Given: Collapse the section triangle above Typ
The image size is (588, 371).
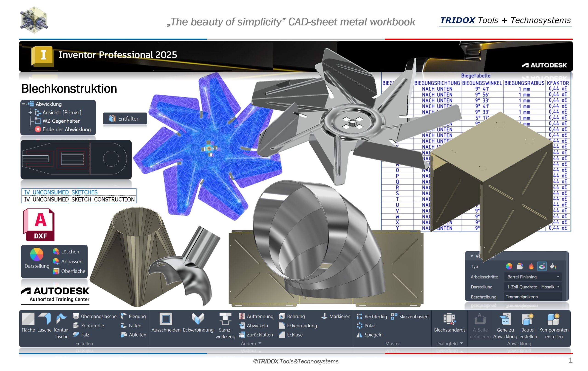Looking at the screenshot, I should point(472,256).
